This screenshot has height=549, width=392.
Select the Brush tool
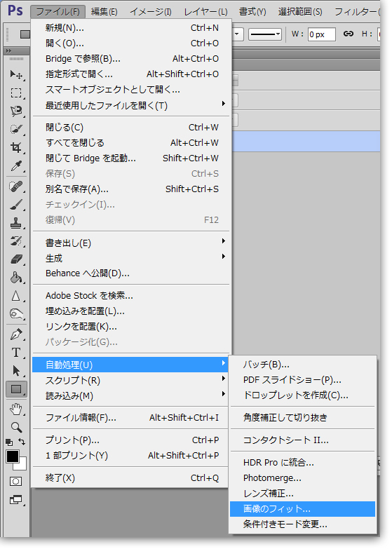pyautogui.click(x=16, y=205)
